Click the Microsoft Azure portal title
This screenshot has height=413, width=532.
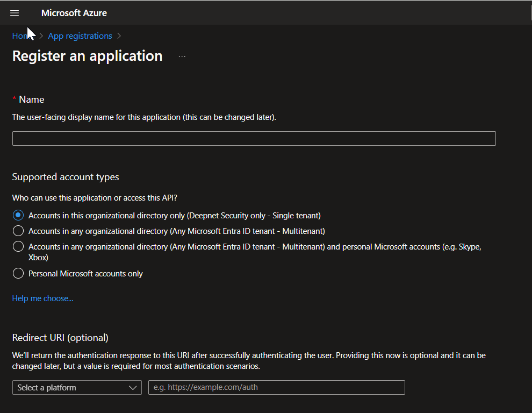(74, 13)
